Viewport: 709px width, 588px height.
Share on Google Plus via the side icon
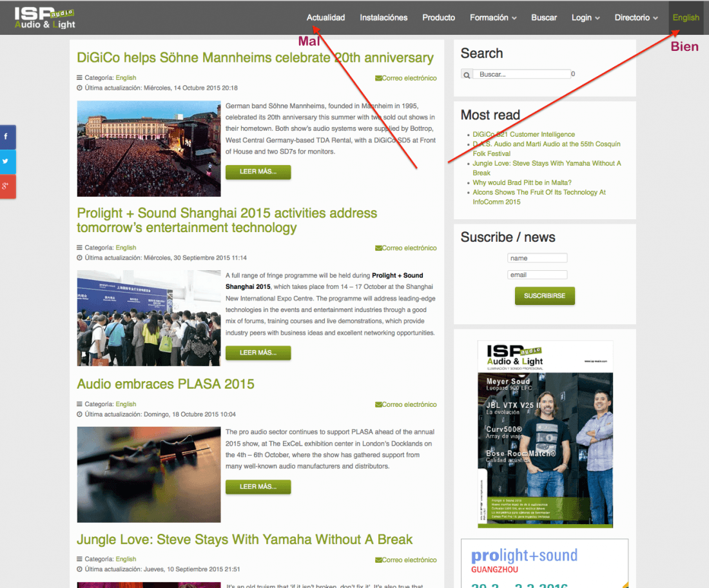click(x=7, y=186)
